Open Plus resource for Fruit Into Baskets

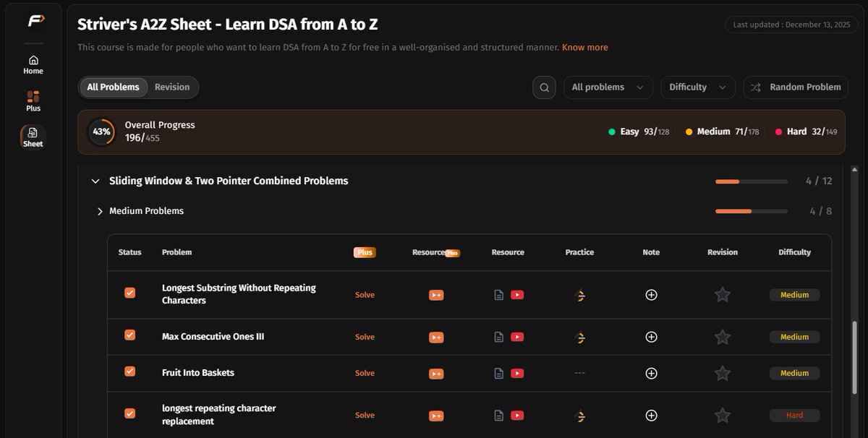[436, 373]
